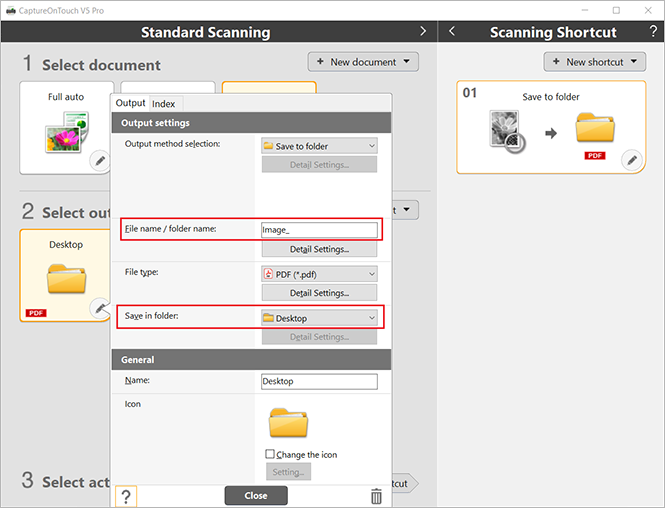Click the grayscale flower scan icon in shortcut

coord(507,132)
